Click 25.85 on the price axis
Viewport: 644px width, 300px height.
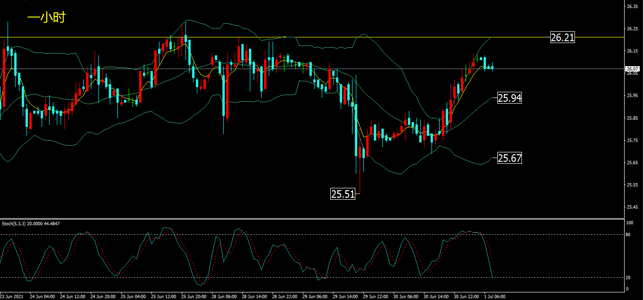click(x=632, y=118)
